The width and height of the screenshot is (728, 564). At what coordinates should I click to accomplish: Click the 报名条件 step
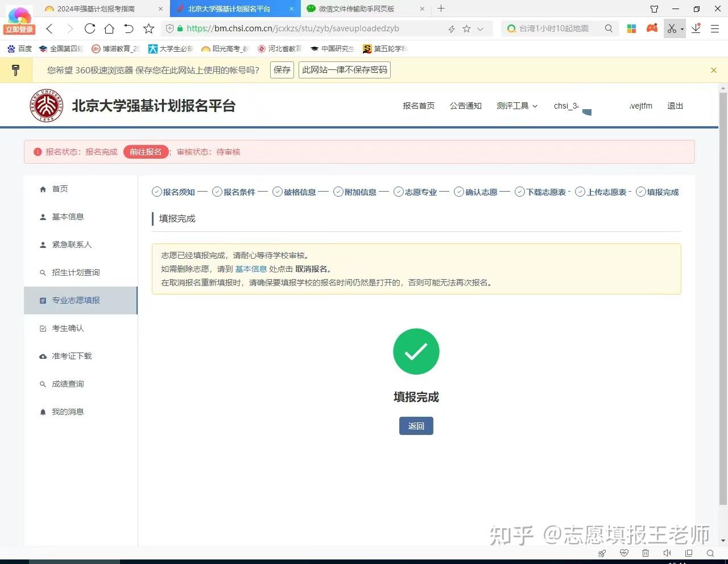(x=234, y=192)
